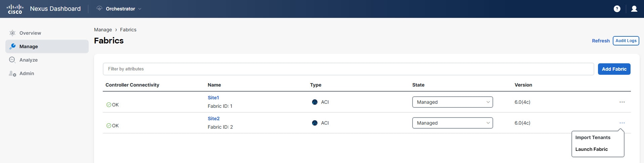The image size is (644, 163).
Task: Open the help question mark icon
Action: point(617,9)
